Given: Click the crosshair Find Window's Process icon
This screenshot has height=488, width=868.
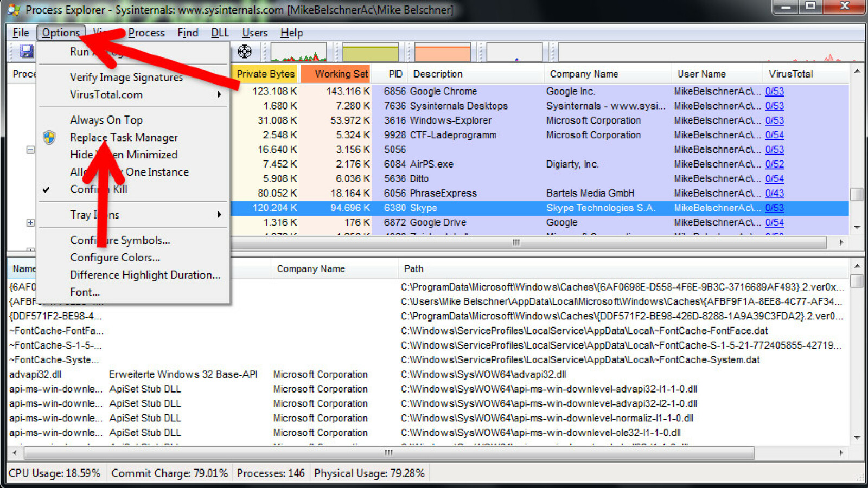Looking at the screenshot, I should coord(245,52).
